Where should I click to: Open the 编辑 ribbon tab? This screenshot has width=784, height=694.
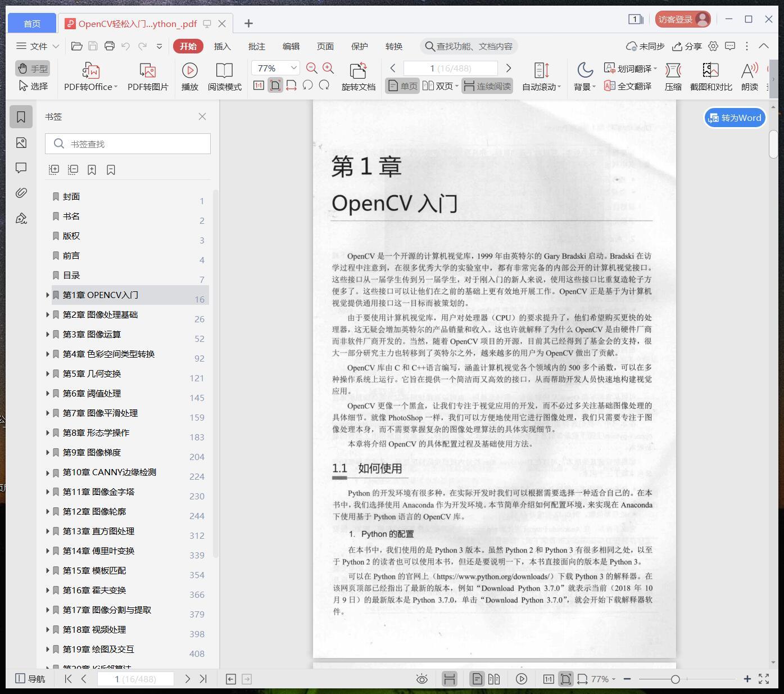291,46
